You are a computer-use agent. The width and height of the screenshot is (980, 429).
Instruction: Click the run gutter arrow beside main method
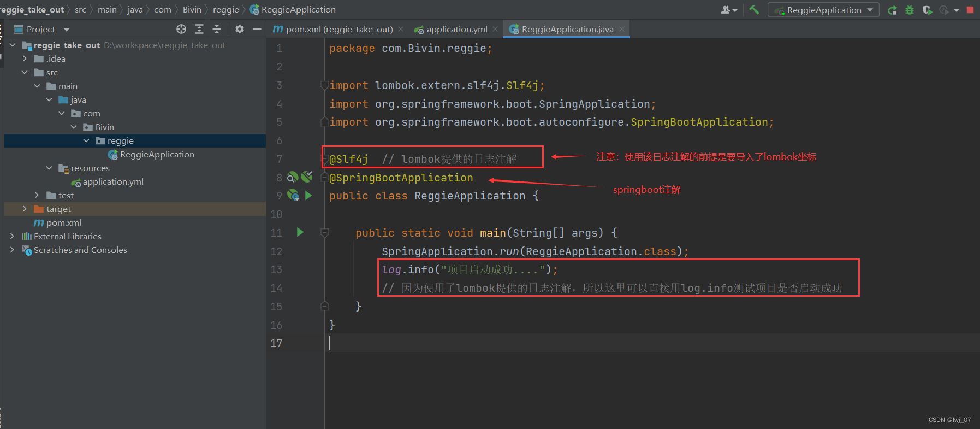(300, 232)
